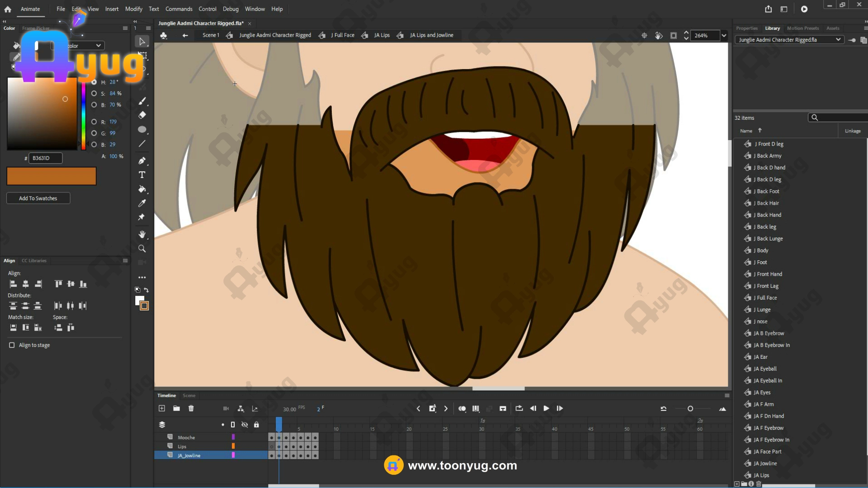
Task: Click the Onion Skin button
Action: [x=462, y=408]
